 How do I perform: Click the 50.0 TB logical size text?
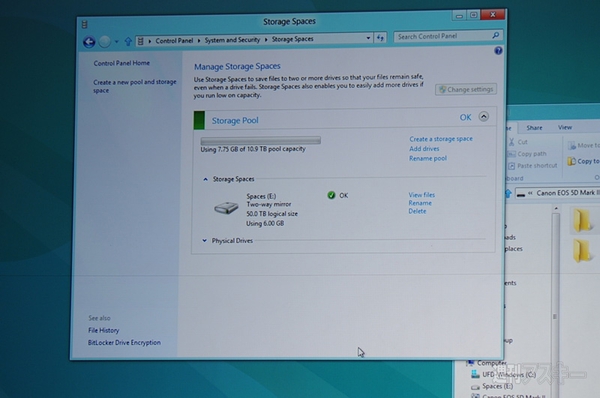[272, 214]
